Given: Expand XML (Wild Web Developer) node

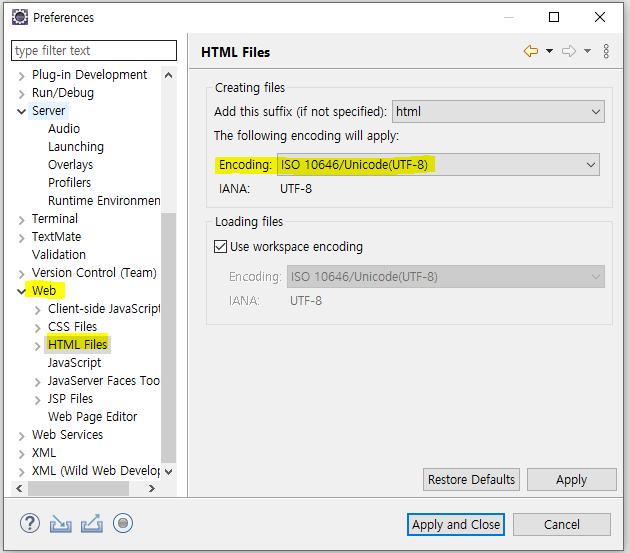Looking at the screenshot, I should pyautogui.click(x=21, y=471).
